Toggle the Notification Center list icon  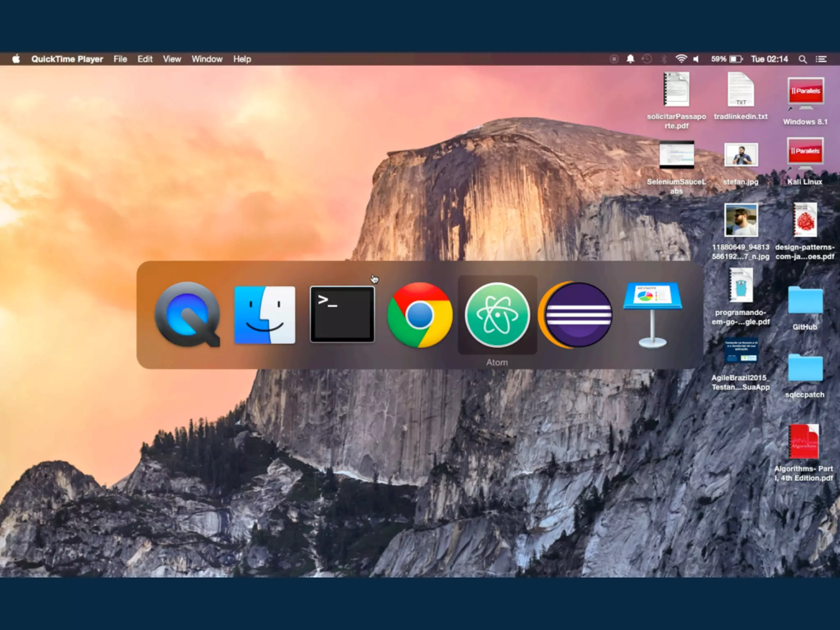coord(821,59)
